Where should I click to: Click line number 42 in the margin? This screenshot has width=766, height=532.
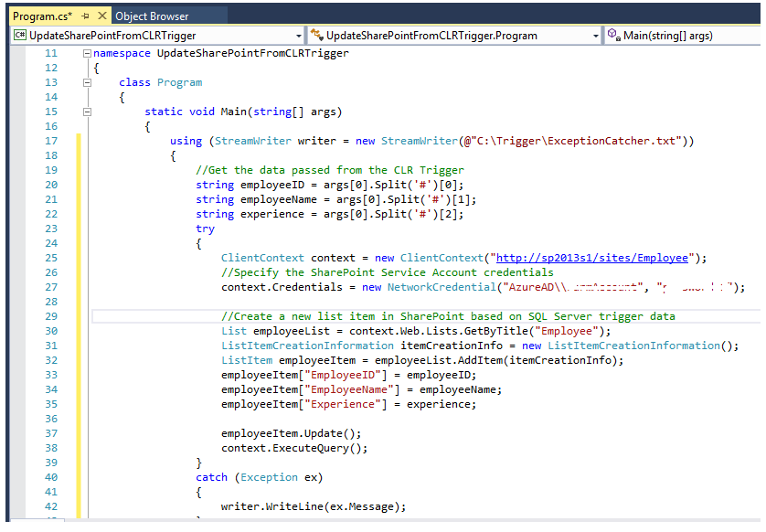coord(51,506)
